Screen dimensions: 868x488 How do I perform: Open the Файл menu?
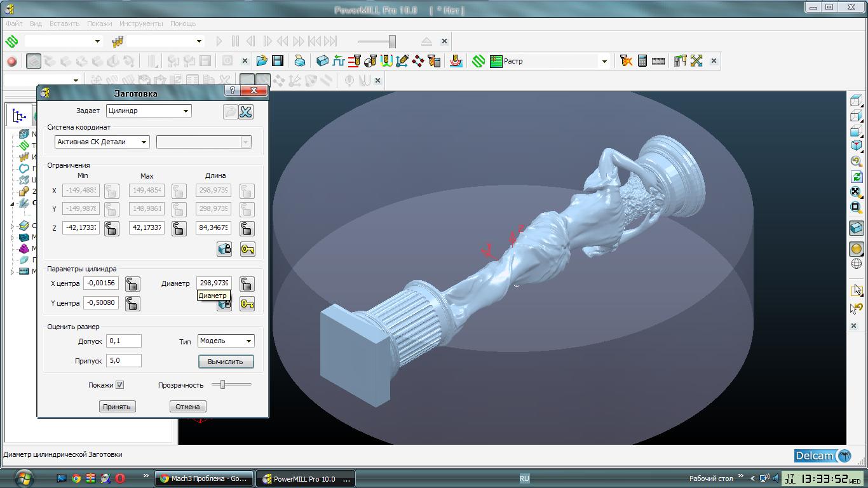14,24
